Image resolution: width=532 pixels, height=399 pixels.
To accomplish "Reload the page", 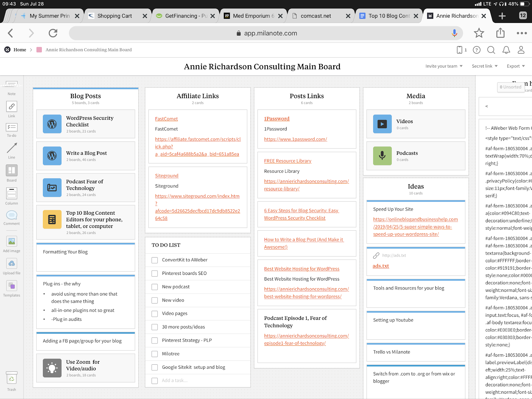I will tap(53, 33).
